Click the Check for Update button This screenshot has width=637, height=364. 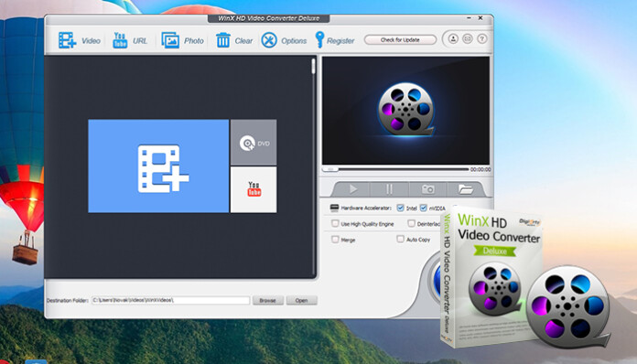(400, 39)
